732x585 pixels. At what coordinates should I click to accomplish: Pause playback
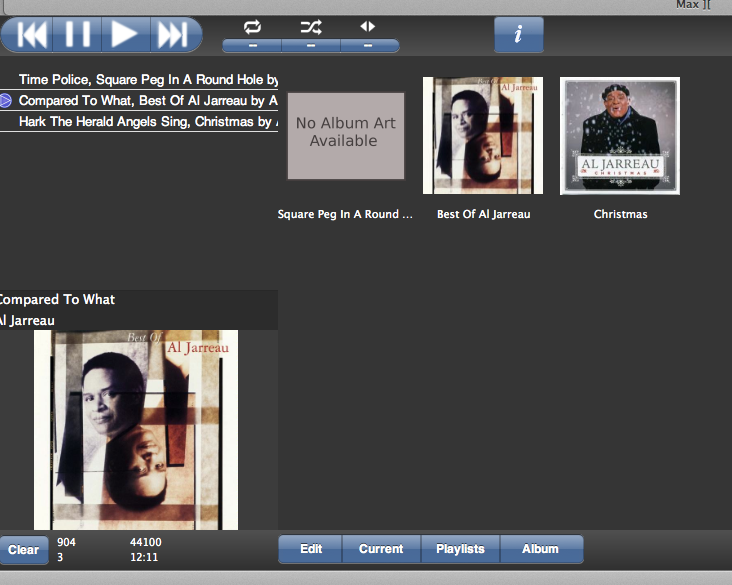77,35
